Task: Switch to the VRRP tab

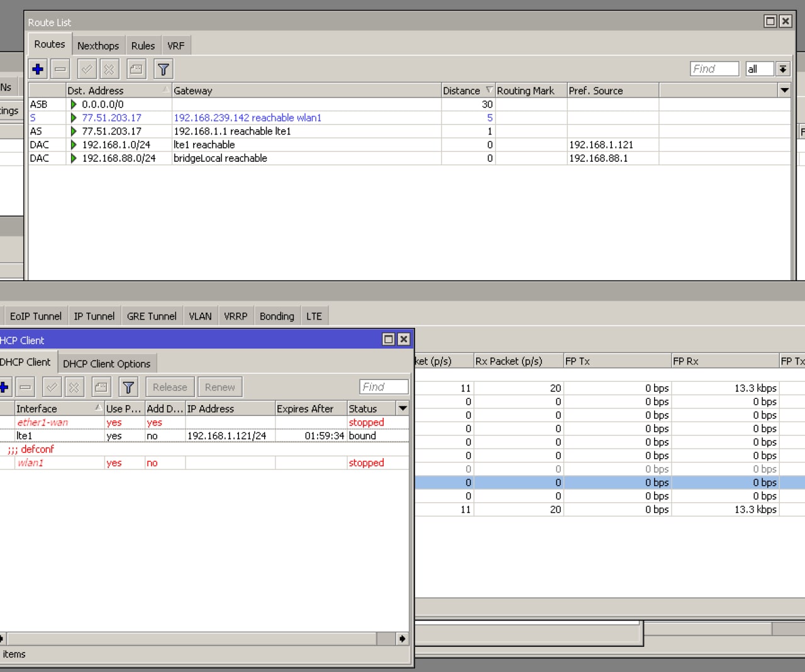Action: (x=236, y=316)
